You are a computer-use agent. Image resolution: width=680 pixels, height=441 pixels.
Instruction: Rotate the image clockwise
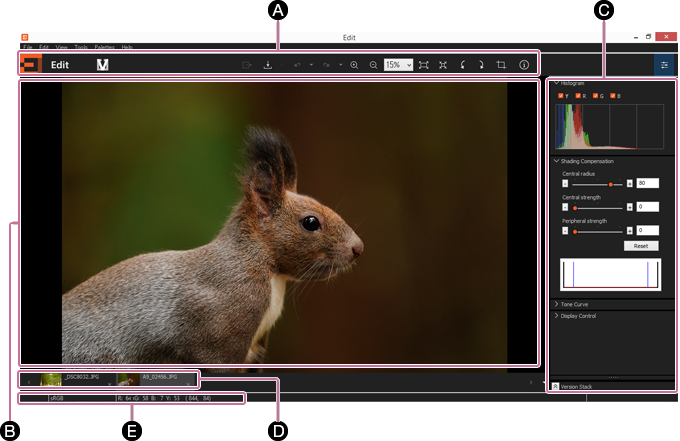(481, 65)
